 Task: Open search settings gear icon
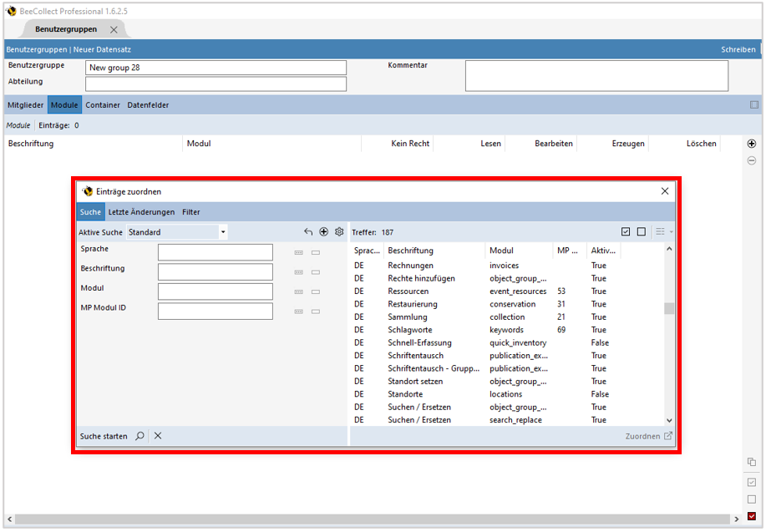(339, 232)
